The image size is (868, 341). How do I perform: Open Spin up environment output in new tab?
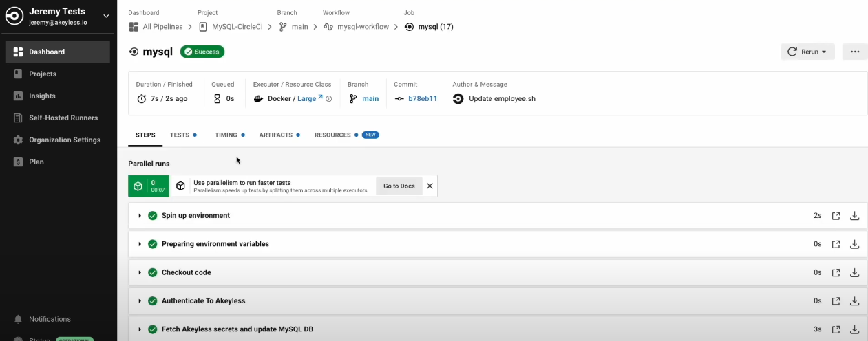(836, 215)
